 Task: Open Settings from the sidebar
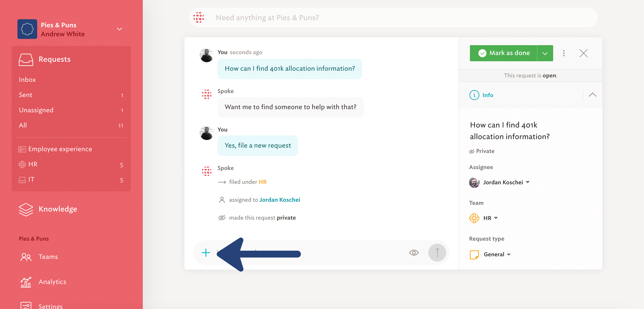point(50,306)
